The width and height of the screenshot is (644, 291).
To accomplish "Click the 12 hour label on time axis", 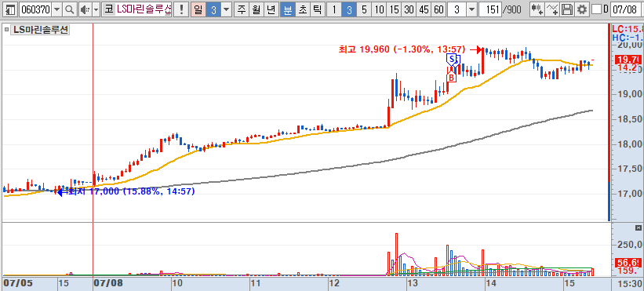I will pyautogui.click(x=334, y=283).
